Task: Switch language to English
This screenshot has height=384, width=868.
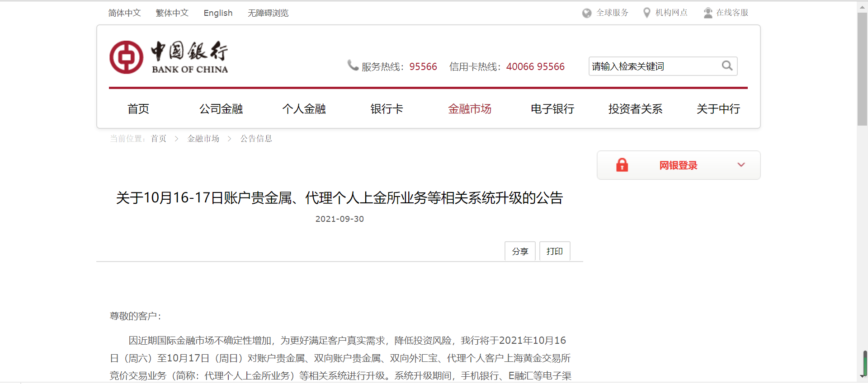Action: [218, 13]
